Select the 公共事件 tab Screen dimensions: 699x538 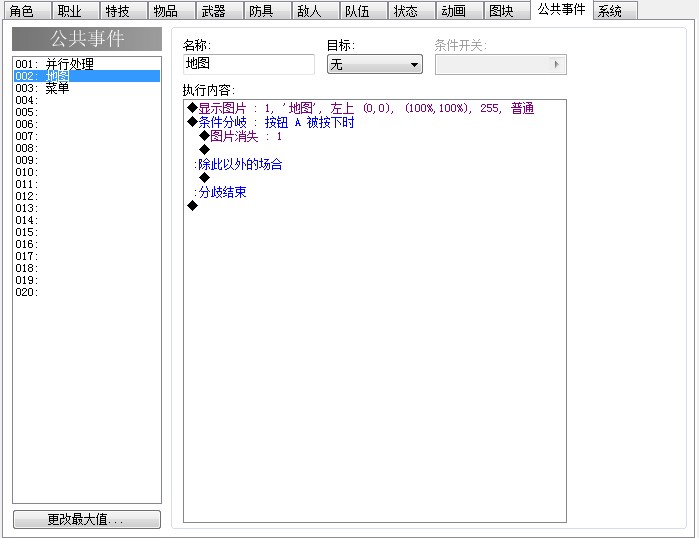pos(562,9)
